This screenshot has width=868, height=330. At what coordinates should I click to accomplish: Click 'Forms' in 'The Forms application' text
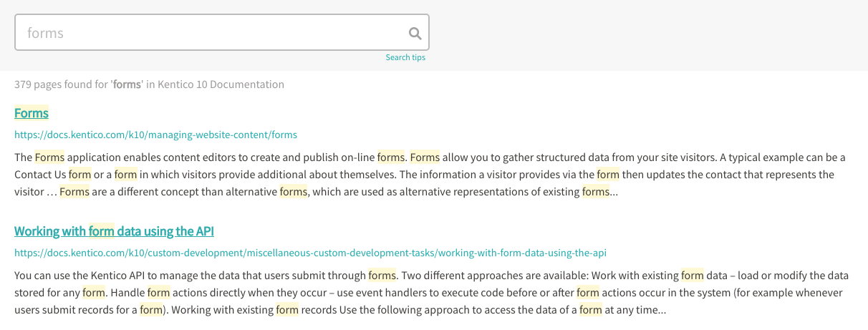click(49, 157)
